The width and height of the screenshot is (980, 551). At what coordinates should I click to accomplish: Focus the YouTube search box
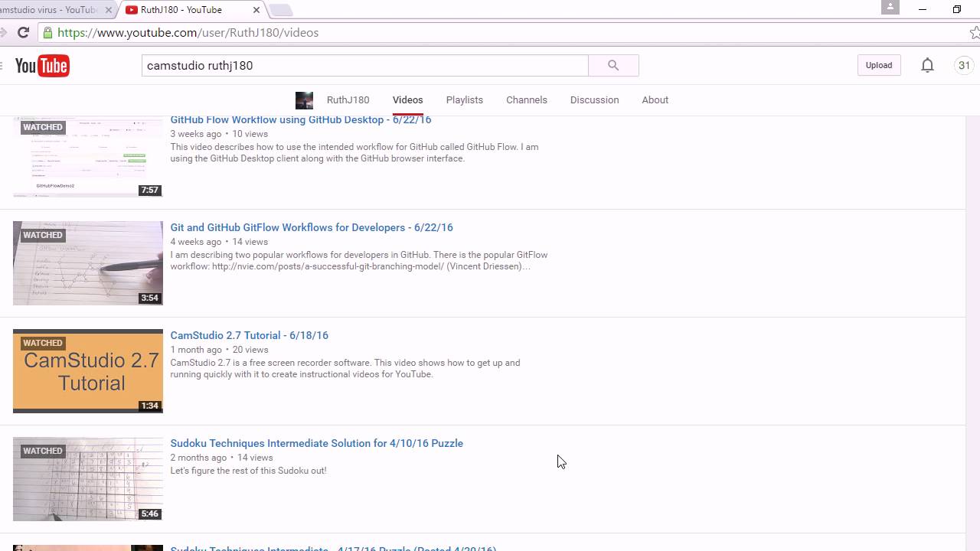(365, 66)
